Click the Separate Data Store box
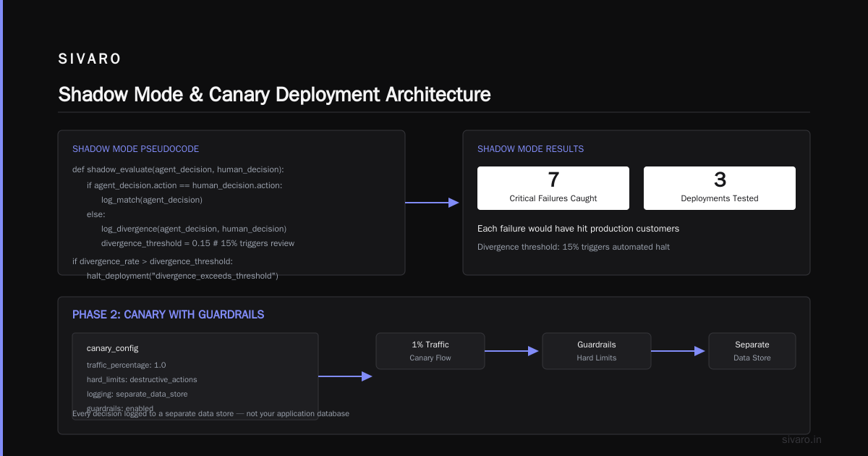868x456 pixels. click(x=752, y=351)
